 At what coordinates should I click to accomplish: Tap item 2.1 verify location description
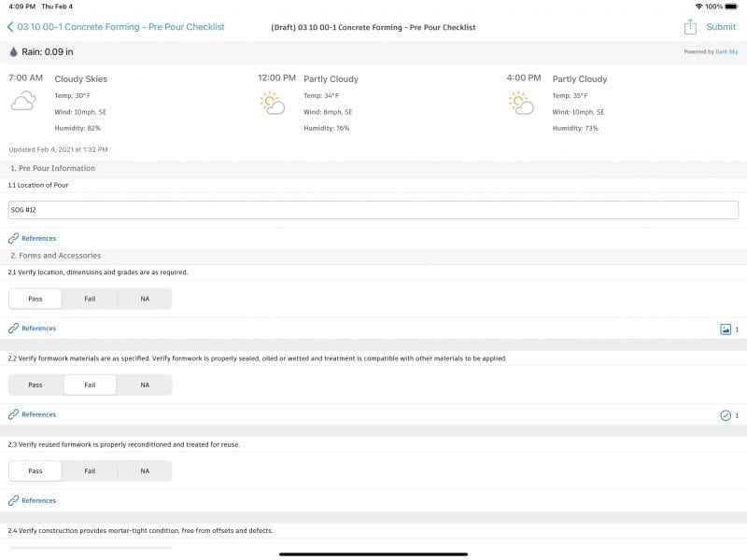click(x=98, y=273)
